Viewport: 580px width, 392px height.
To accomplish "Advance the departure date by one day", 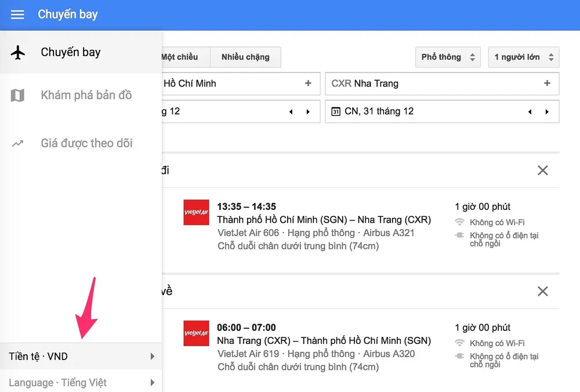I will (308, 112).
